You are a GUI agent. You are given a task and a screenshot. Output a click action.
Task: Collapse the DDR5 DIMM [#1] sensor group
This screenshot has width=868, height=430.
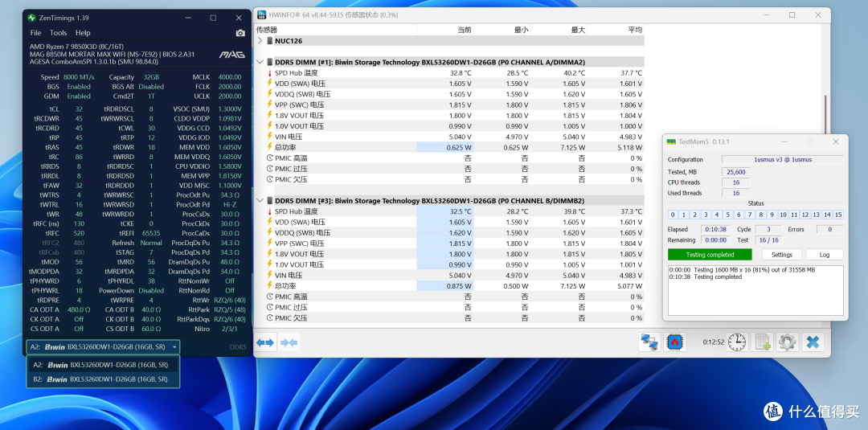(x=260, y=63)
